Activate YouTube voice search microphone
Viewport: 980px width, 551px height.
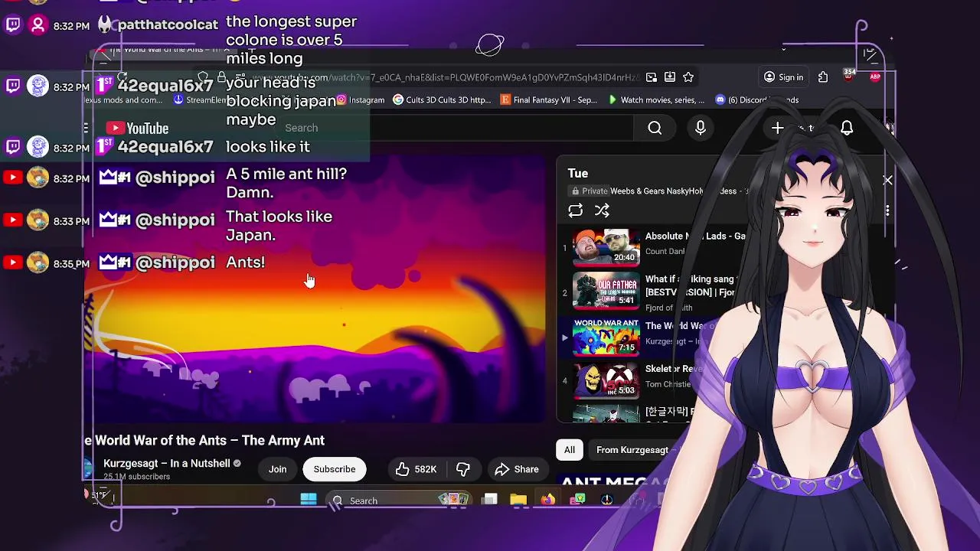(701, 129)
